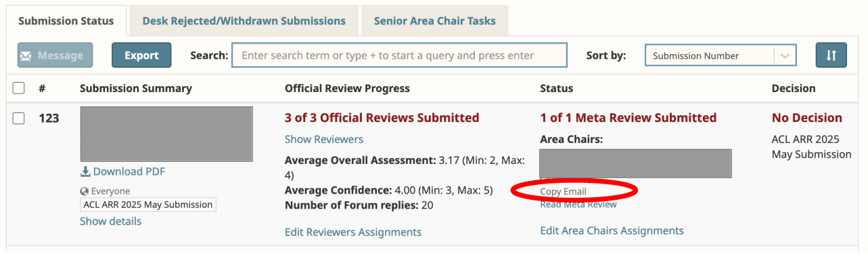Click the globe icon beside Everyone
The height and width of the screenshot is (254, 868).
tap(85, 192)
